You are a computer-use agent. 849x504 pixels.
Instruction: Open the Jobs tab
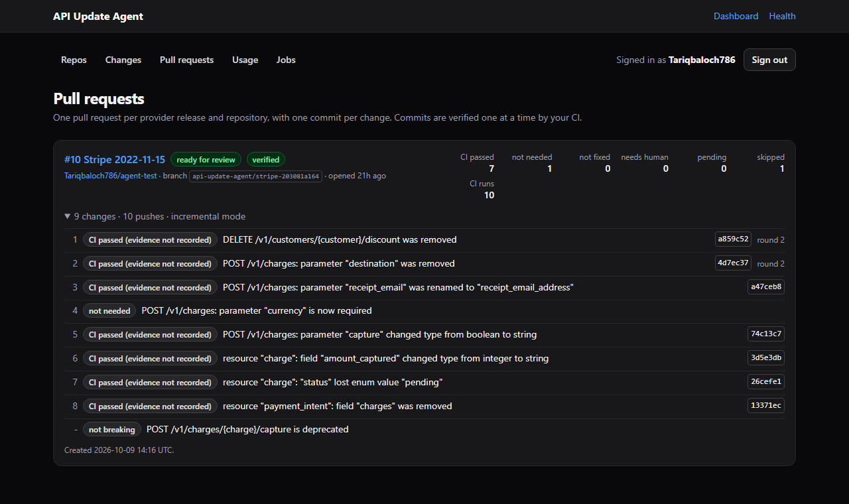tap(286, 60)
